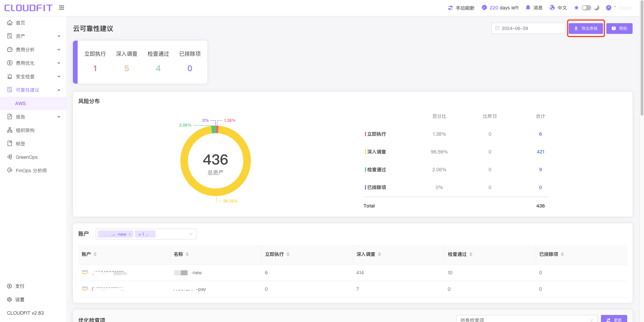The height and width of the screenshot is (322, 644).
Task: Click 414 cell in -new row
Action: (360, 273)
